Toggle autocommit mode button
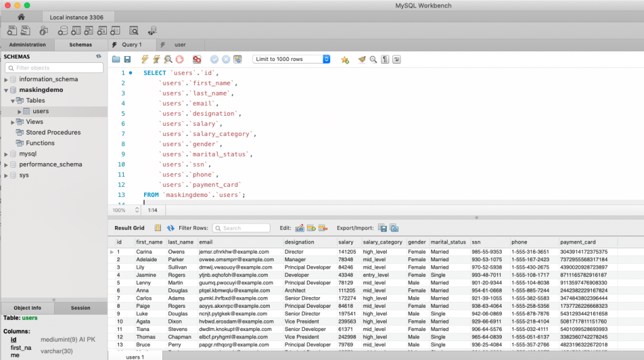The width and height of the screenshot is (644, 360). [238, 59]
